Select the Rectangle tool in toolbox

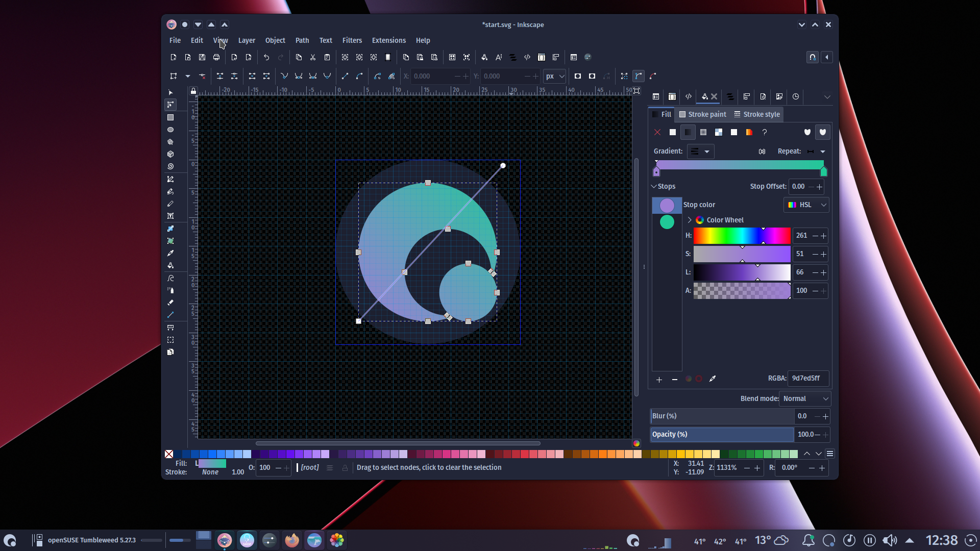170,117
